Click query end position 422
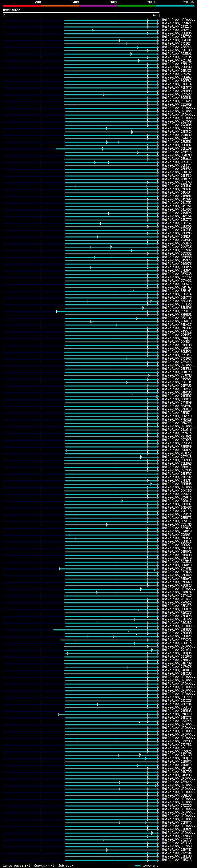Image resolution: width=197 pixels, height=868 pixels. (155, 15)
